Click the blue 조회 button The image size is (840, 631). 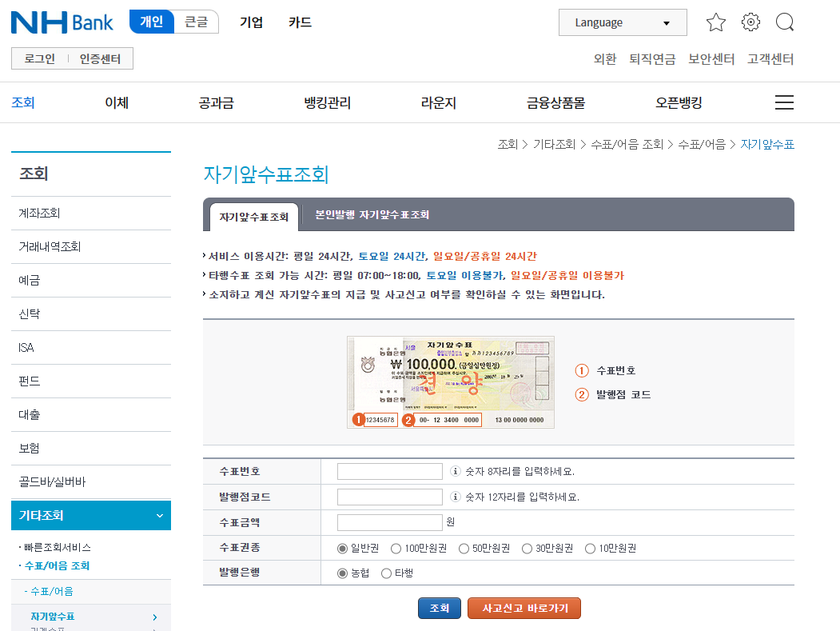(439, 608)
